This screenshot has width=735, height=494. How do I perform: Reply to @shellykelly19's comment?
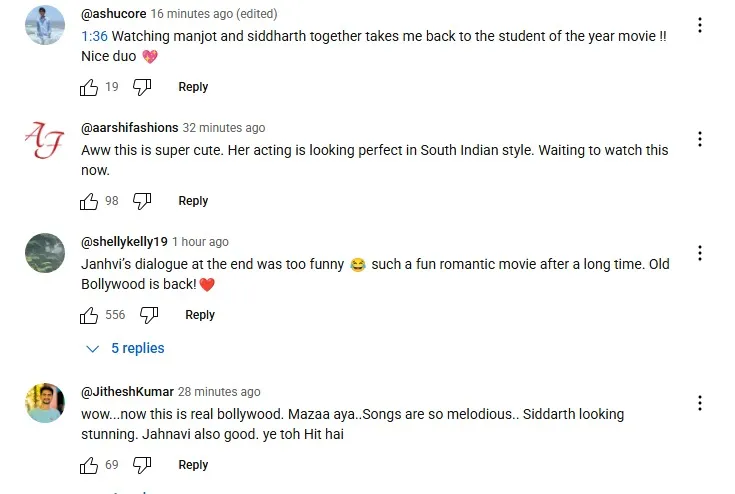tap(200, 315)
